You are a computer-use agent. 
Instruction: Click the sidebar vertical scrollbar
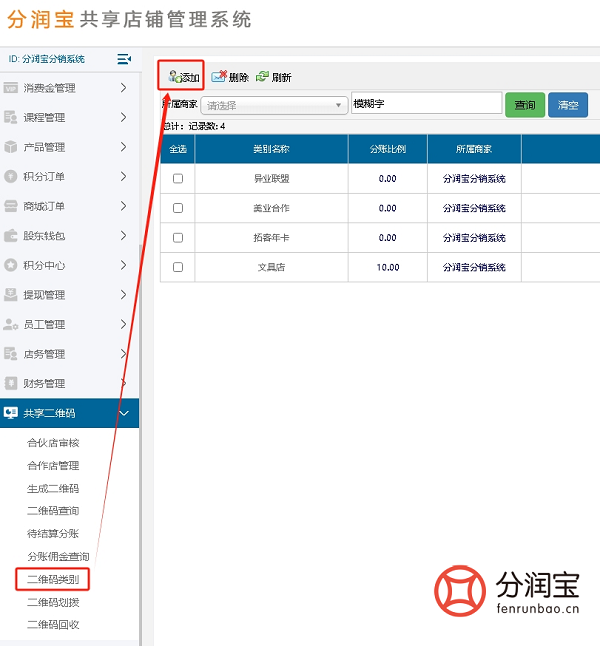[140, 445]
